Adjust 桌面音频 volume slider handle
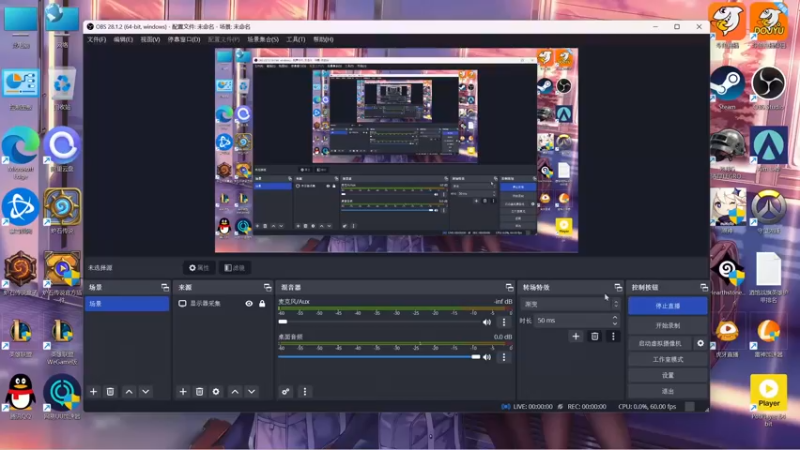Screen dimensions: 800x450 tap(476, 357)
